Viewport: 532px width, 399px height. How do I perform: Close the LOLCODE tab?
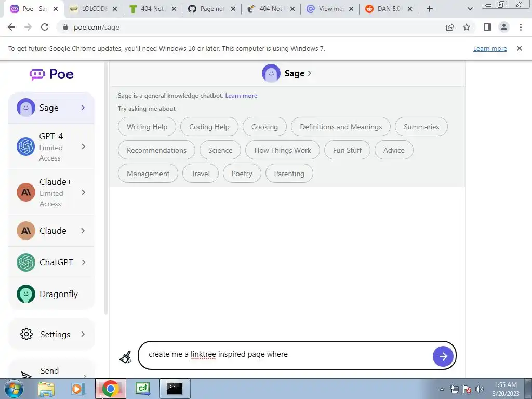click(x=115, y=9)
